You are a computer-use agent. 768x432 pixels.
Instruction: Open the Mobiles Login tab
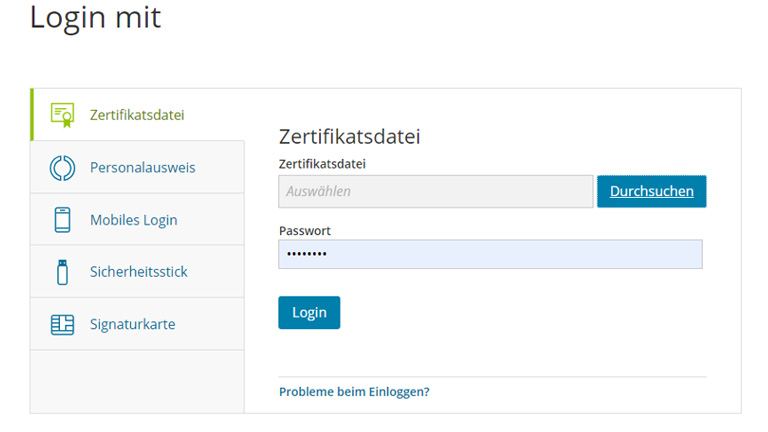point(133,220)
